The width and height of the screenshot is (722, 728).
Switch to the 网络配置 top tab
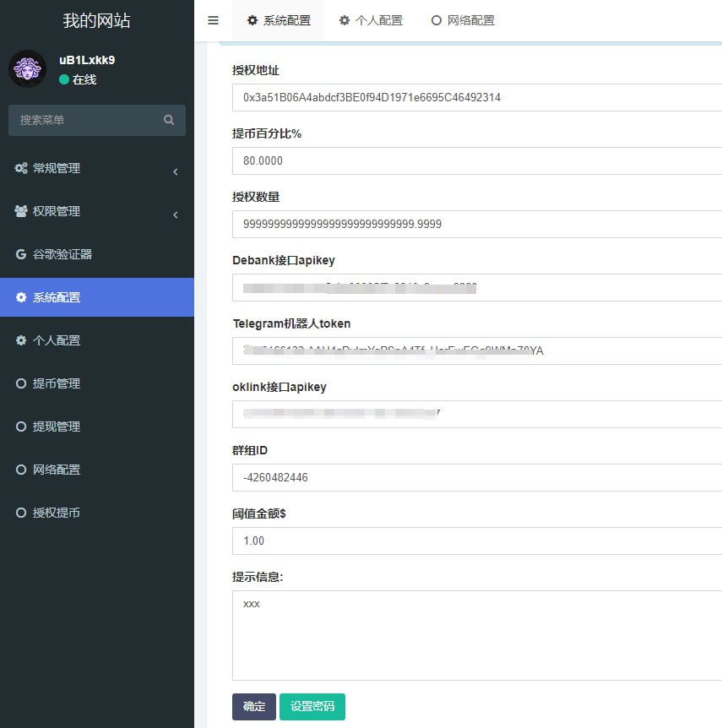click(x=463, y=20)
